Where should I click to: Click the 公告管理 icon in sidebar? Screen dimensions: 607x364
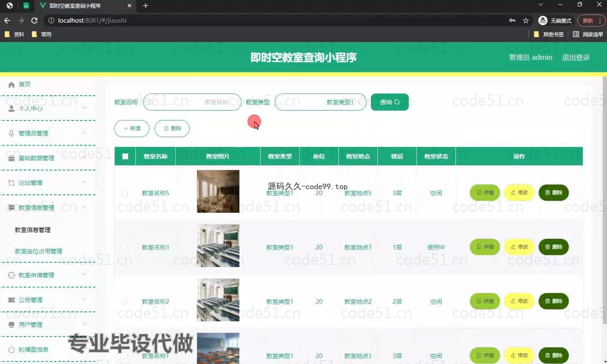pyautogui.click(x=11, y=300)
